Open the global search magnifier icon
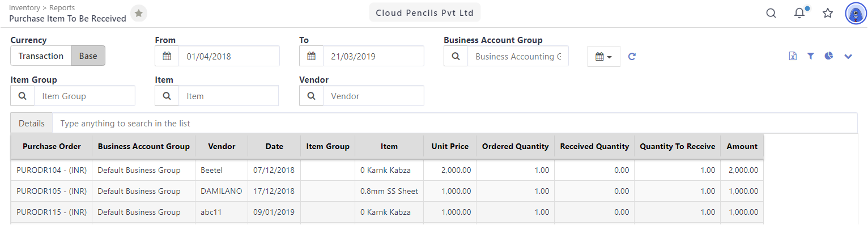The width and height of the screenshot is (868, 225). click(x=771, y=13)
